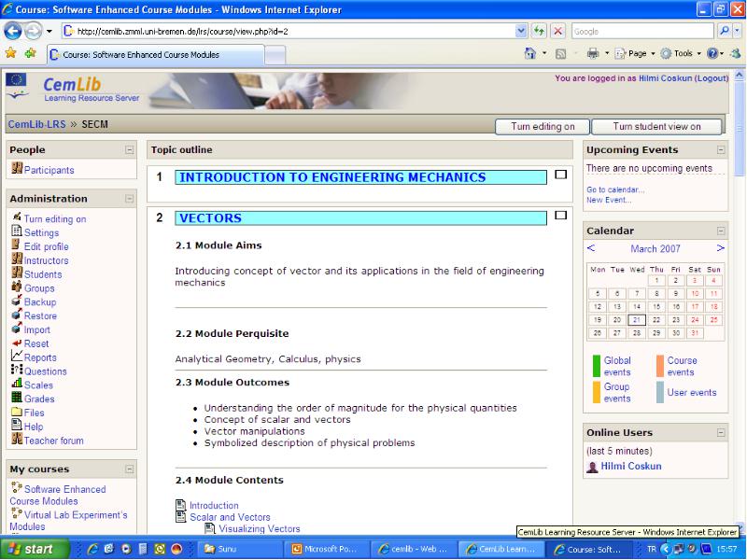Select the Reports chart icon

point(17,356)
